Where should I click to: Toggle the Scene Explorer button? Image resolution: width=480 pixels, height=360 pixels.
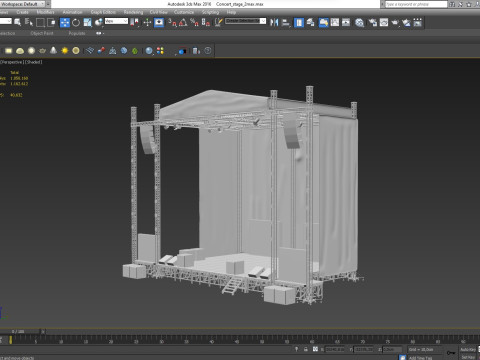coord(299,22)
